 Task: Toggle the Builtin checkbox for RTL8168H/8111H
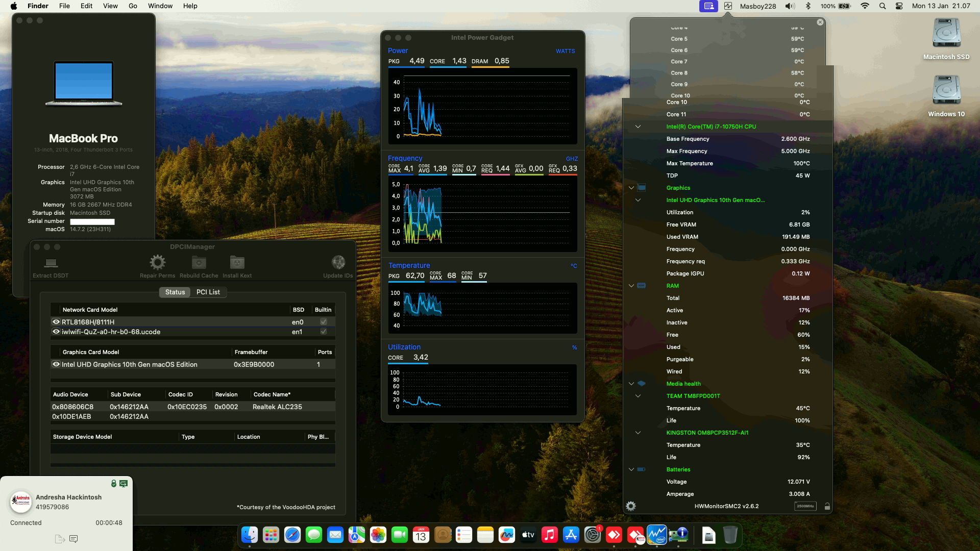(x=323, y=322)
